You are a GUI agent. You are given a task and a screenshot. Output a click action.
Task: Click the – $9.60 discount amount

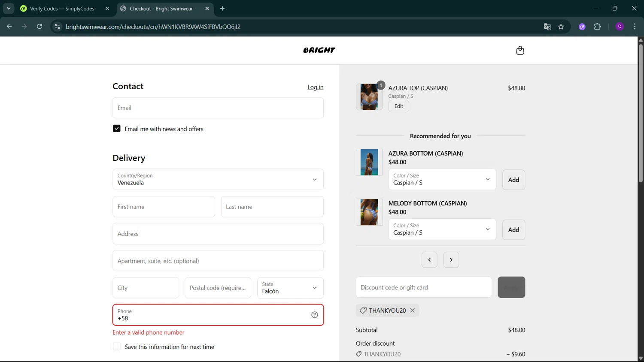[x=516, y=354]
